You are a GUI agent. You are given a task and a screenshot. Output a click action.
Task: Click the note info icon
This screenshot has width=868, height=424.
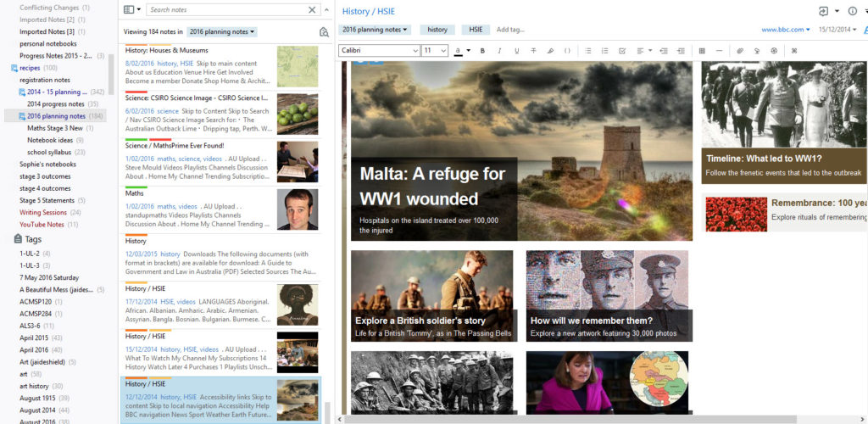click(x=853, y=11)
